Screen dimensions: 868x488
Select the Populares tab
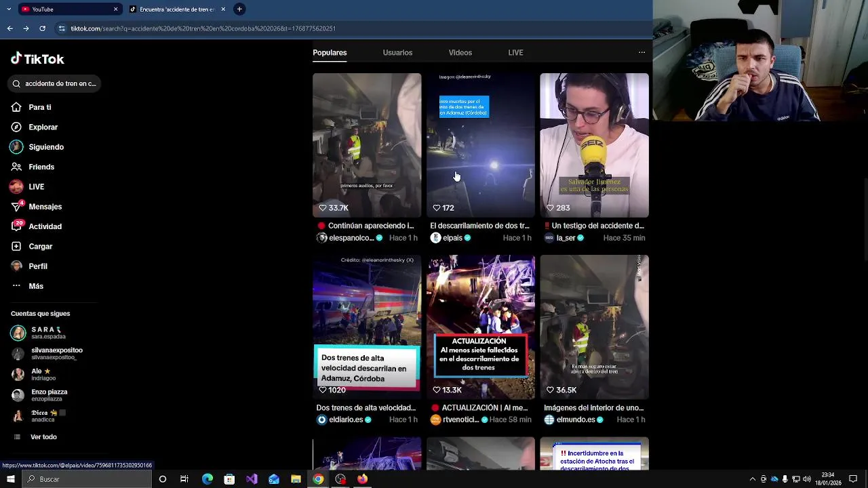(x=330, y=52)
